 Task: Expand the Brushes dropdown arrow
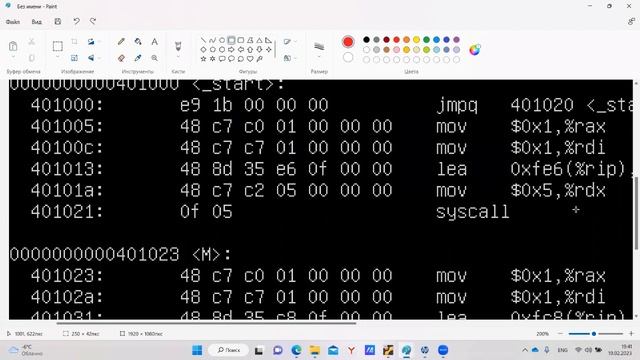(178, 57)
